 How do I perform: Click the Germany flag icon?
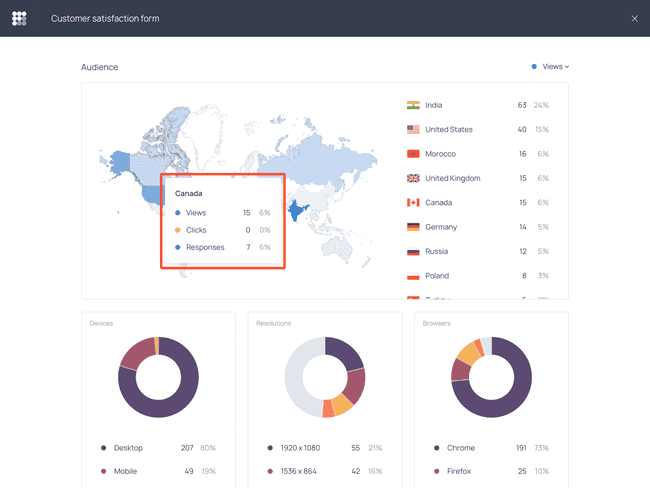point(413,227)
